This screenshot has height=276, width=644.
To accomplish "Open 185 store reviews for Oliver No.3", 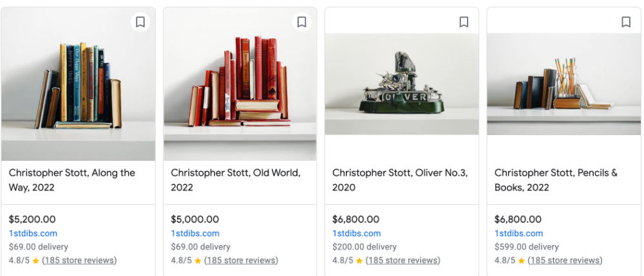I will tap(403, 261).
